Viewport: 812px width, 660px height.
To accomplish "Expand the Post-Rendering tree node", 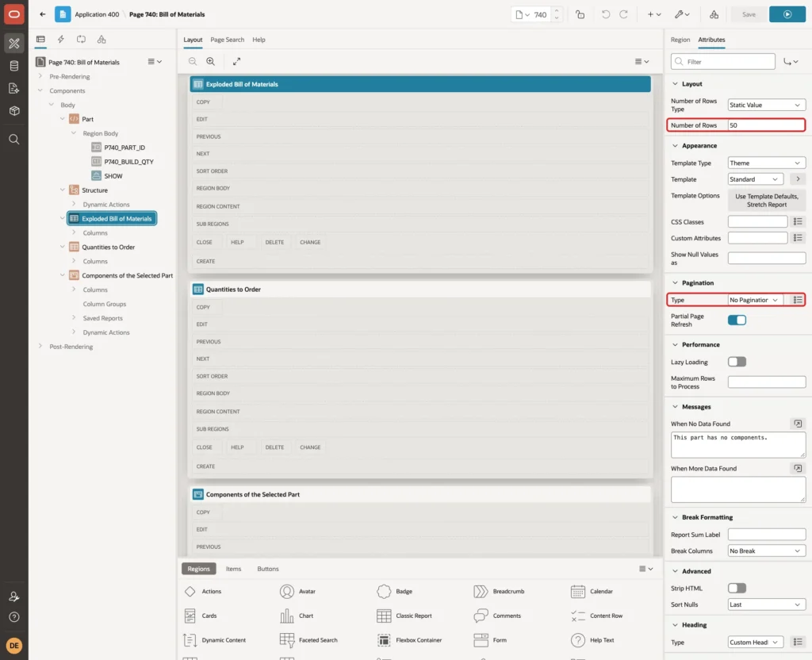I will coord(40,346).
